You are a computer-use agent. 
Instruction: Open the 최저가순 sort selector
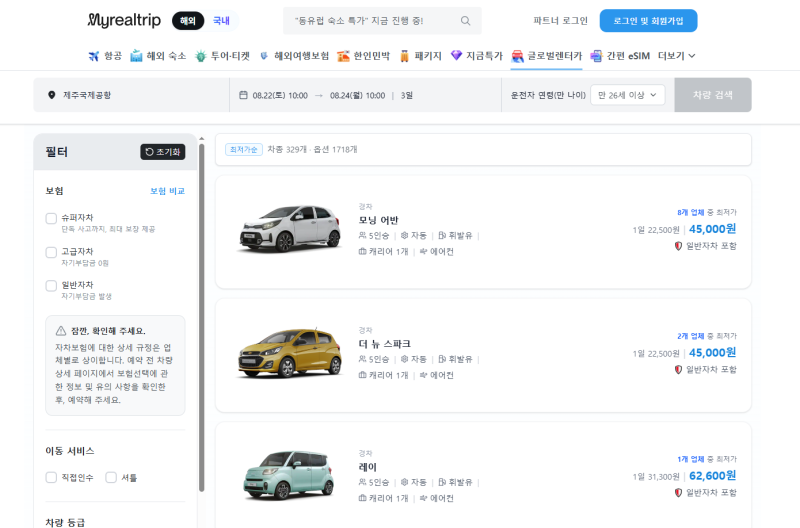tap(244, 149)
